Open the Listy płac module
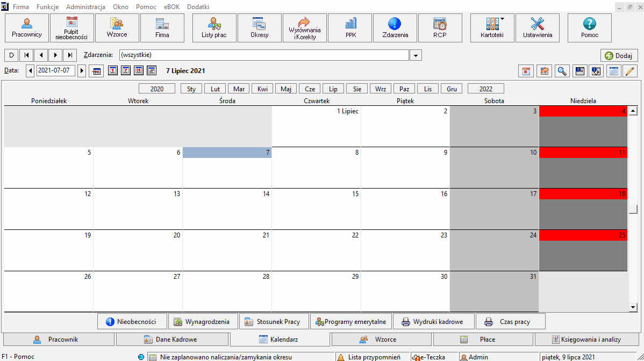Image resolution: width=644 pixels, height=361 pixels. (214, 28)
